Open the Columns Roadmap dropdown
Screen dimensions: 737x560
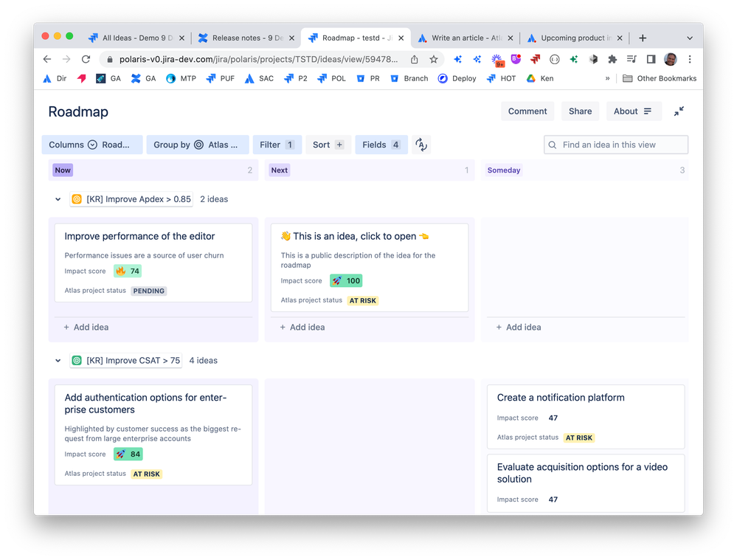92,145
